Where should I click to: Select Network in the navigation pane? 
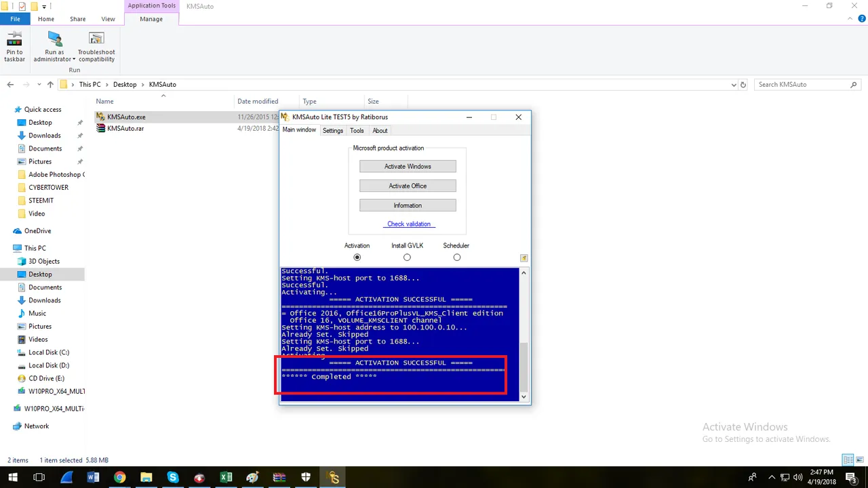pyautogui.click(x=37, y=426)
